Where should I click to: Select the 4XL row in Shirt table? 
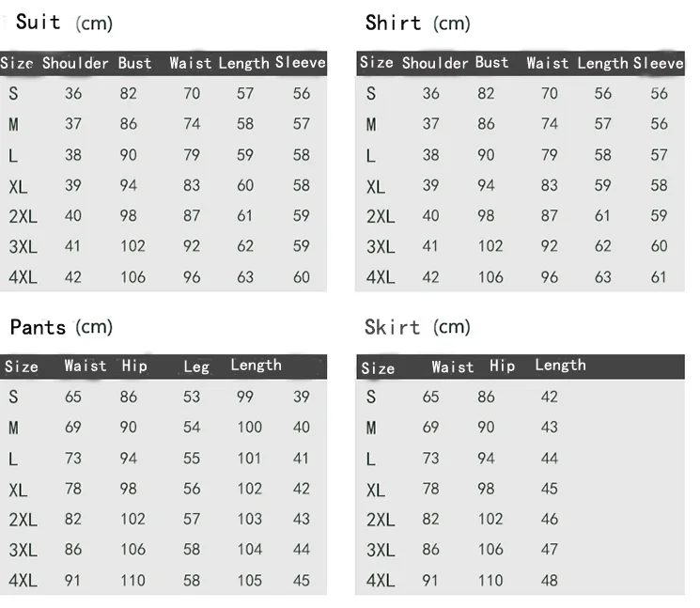click(x=521, y=277)
